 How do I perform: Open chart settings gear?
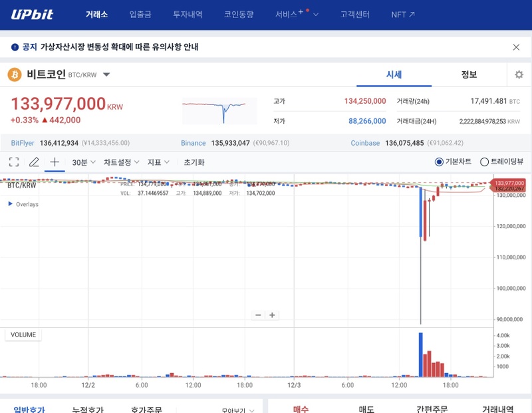(519, 74)
